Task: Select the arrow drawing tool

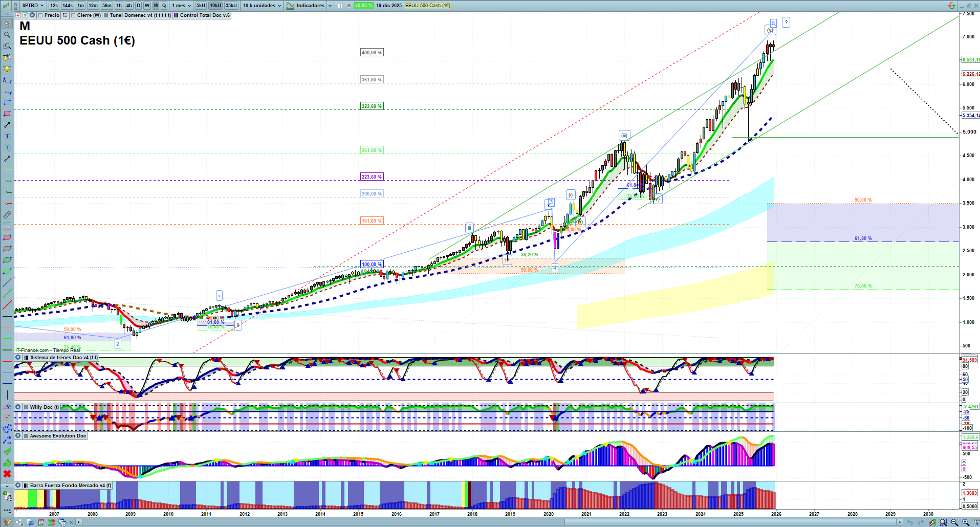Action: click(x=7, y=125)
